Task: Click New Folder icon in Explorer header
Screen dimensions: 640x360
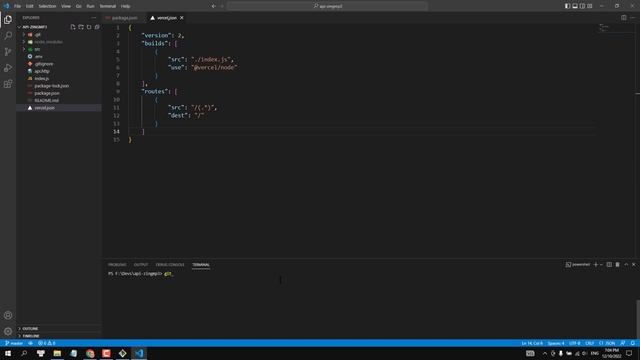Action: tap(81, 27)
